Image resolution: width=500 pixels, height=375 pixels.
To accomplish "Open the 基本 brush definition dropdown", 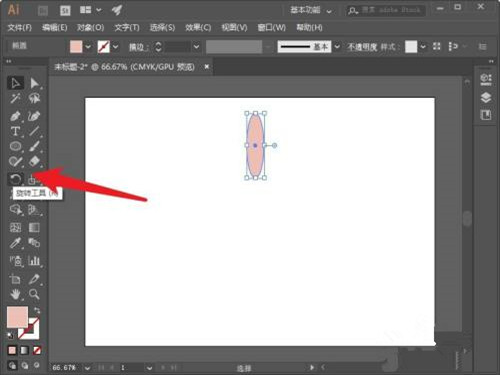I will 337,47.
